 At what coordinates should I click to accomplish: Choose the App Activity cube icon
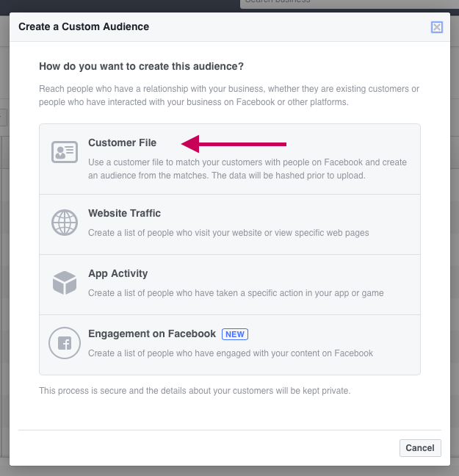[x=65, y=283]
